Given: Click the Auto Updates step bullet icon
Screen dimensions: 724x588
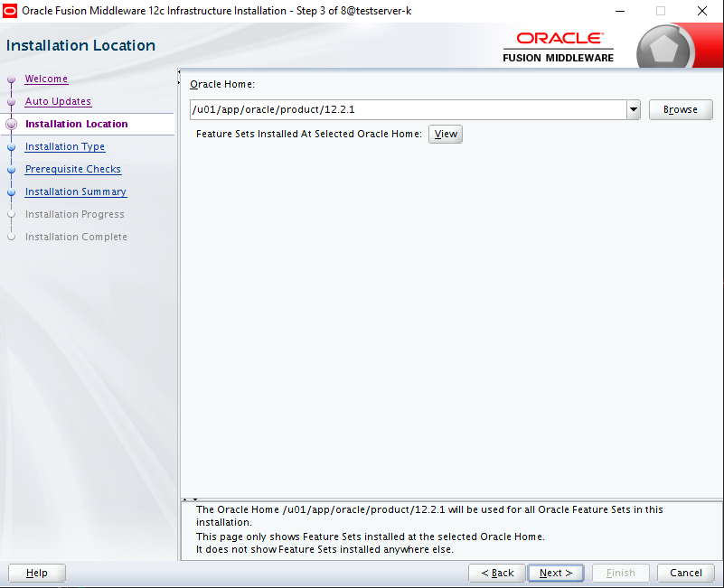Looking at the screenshot, I should pyautogui.click(x=12, y=102).
